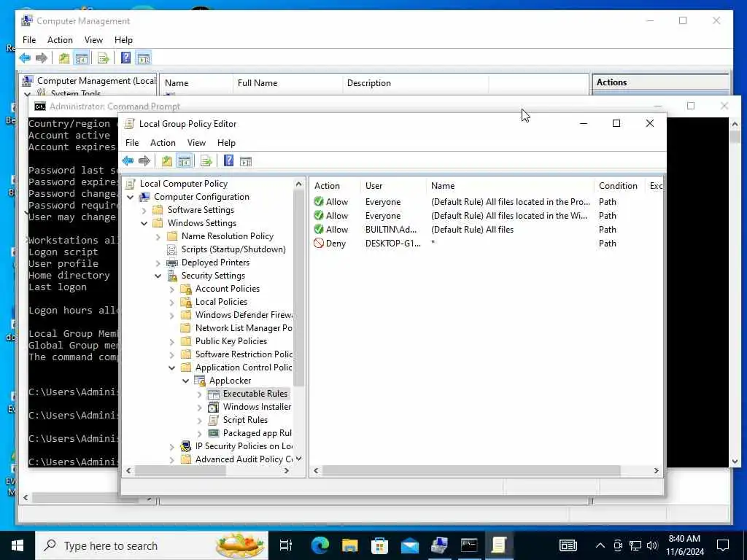Image resolution: width=747 pixels, height=560 pixels.
Task: Click the taskbar search box
Action: (152, 545)
